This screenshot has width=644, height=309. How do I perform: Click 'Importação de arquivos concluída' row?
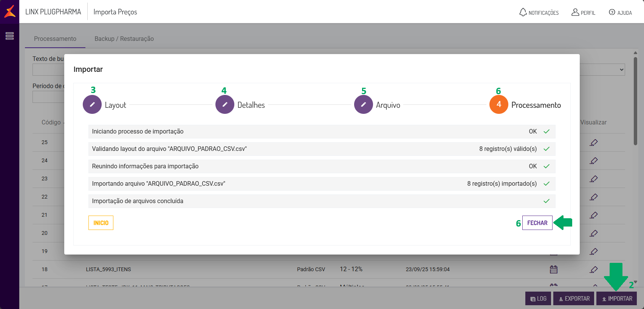[322, 201]
